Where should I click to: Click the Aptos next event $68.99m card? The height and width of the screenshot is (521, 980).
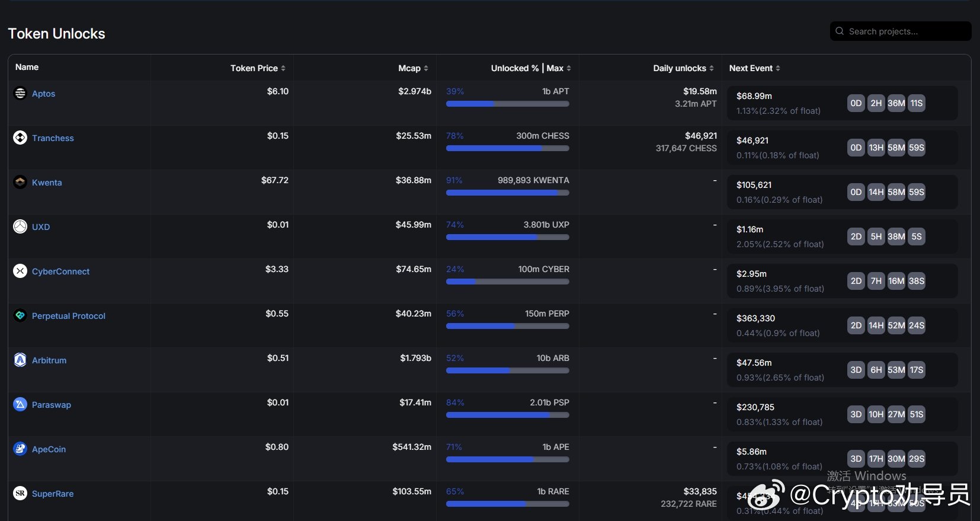(x=843, y=103)
